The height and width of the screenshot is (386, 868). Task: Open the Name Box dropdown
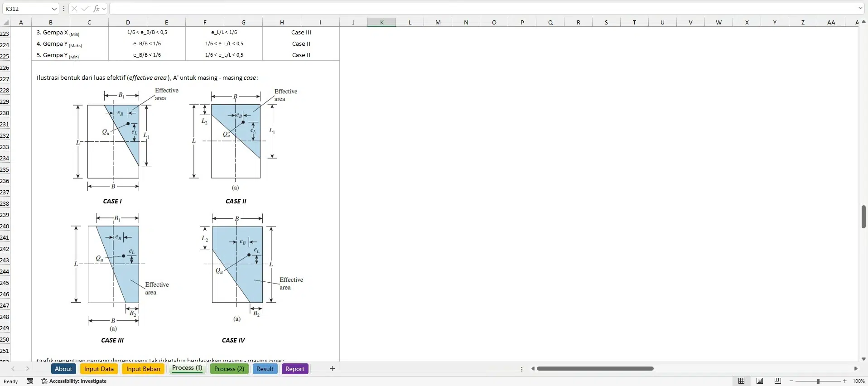click(54, 9)
